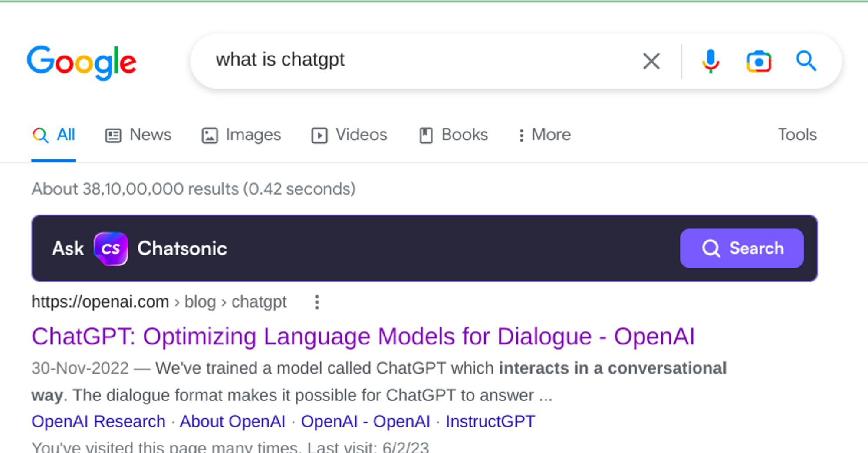Click the Images tab icon
Screen dimensions: 868x453
[209, 135]
